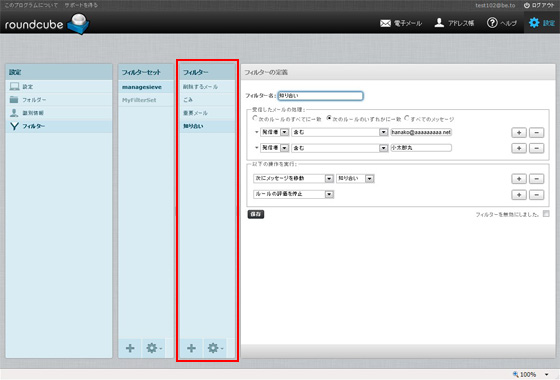
Task: Open the 'サポートを得る' link
Action: pos(81,5)
